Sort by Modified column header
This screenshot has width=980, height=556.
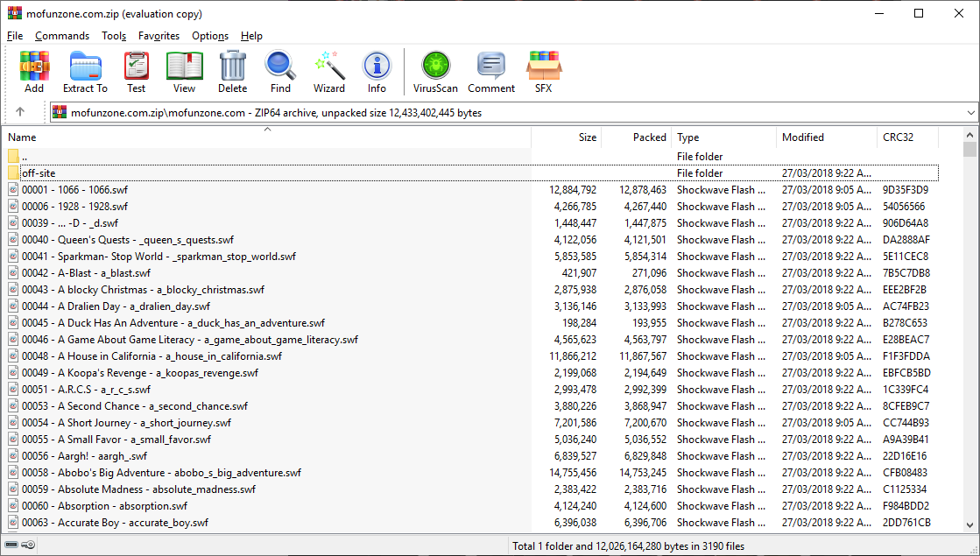point(803,137)
